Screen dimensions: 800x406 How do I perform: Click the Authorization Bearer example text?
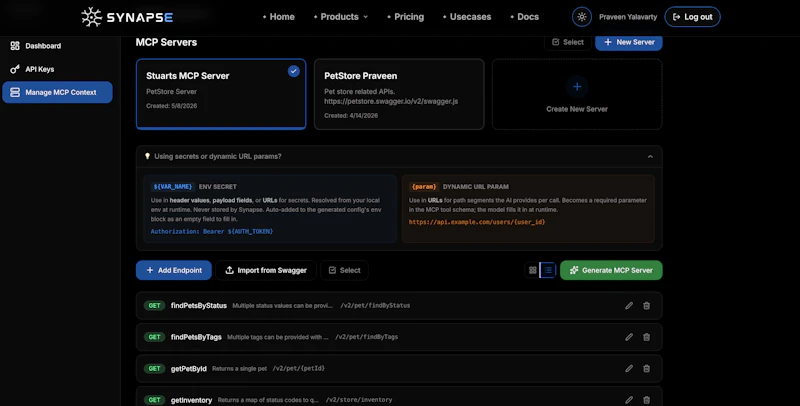click(212, 232)
